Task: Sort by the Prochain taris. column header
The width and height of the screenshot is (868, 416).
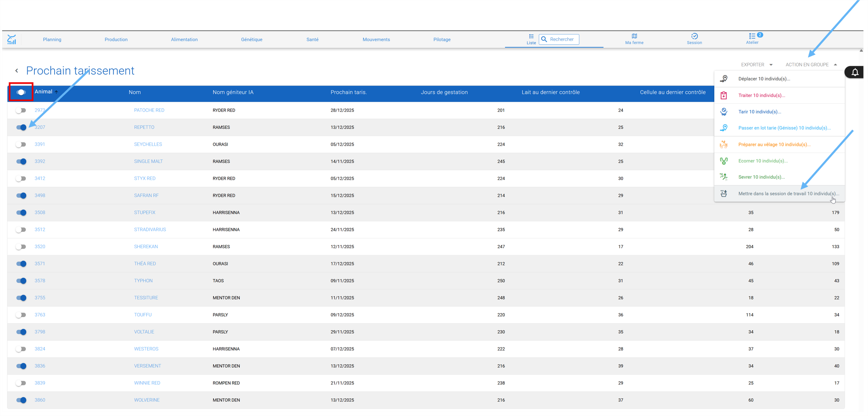Action: (x=349, y=92)
